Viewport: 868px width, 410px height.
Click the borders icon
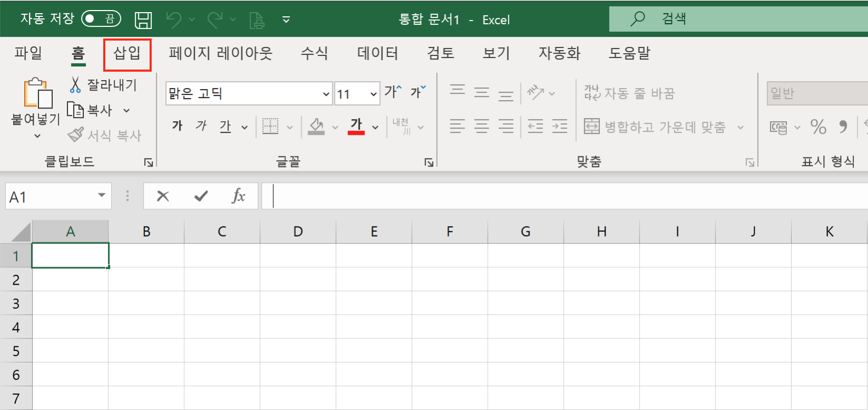click(x=270, y=126)
